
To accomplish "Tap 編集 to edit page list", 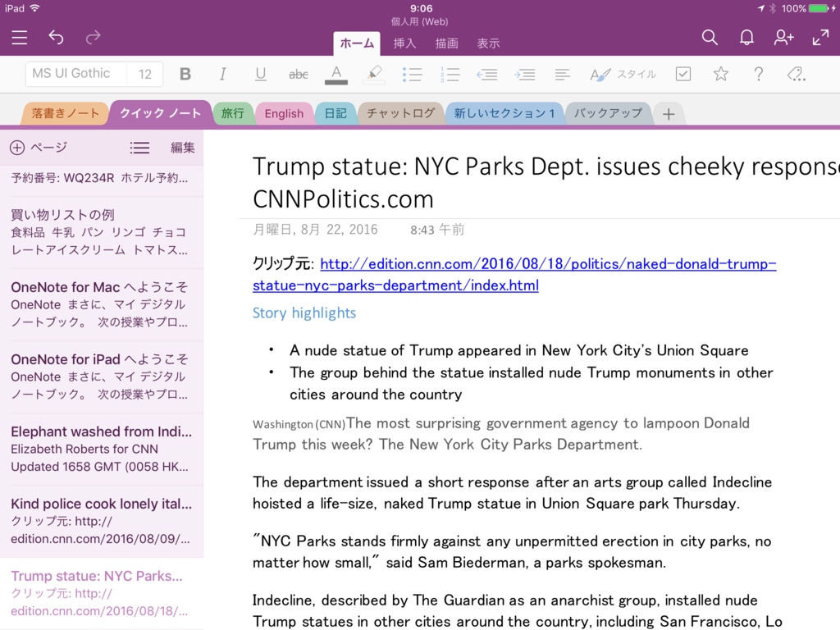I will 183,148.
